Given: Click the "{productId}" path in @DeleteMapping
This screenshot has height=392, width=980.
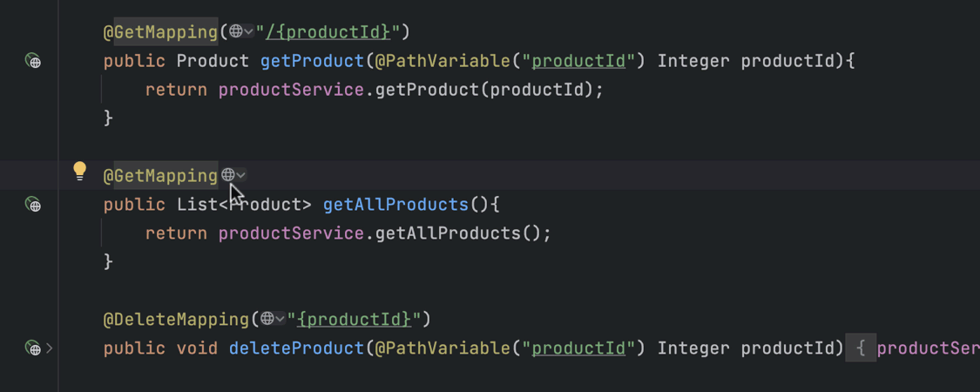Looking at the screenshot, I should pos(354,319).
